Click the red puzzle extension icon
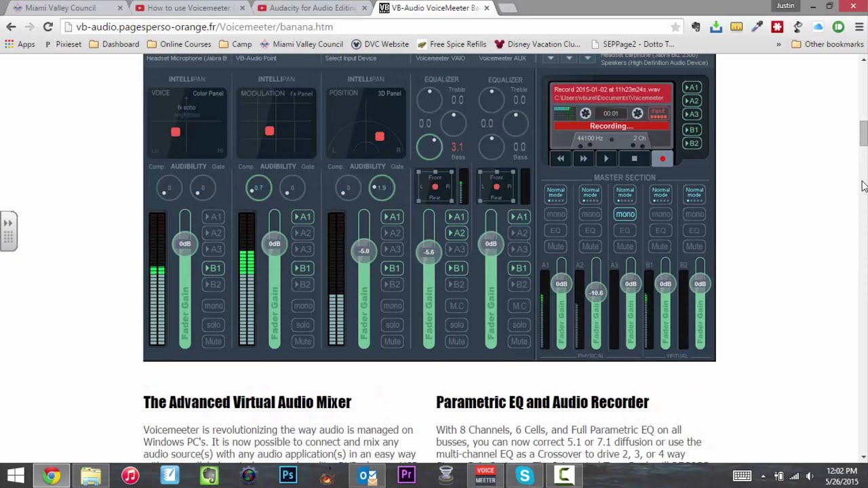This screenshot has width=868, height=488. (x=777, y=27)
